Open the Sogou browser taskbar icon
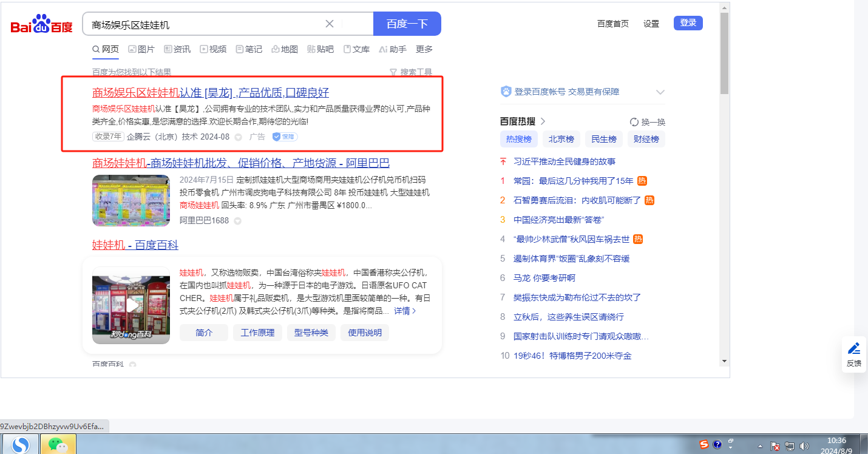The width and height of the screenshot is (868, 454). click(20, 444)
